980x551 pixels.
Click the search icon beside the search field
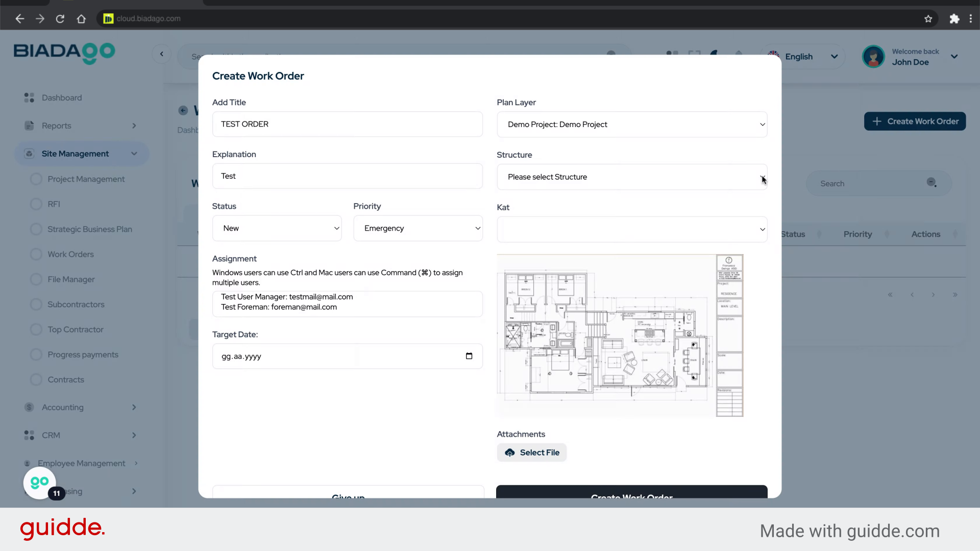tap(931, 183)
